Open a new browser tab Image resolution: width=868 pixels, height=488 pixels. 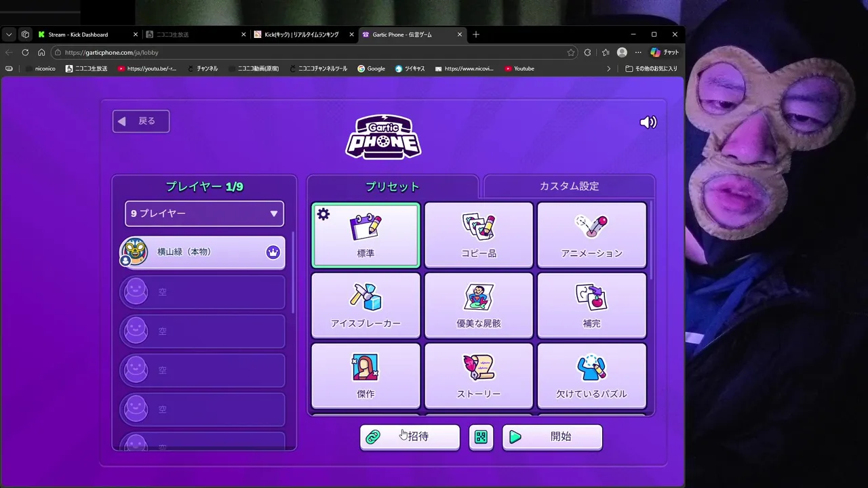pyautogui.click(x=476, y=35)
